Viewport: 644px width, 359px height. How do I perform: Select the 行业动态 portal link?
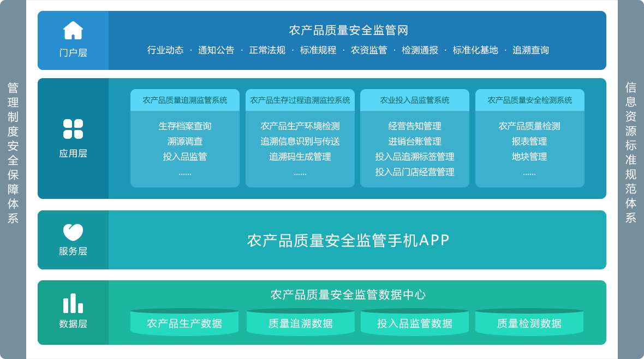tap(165, 50)
